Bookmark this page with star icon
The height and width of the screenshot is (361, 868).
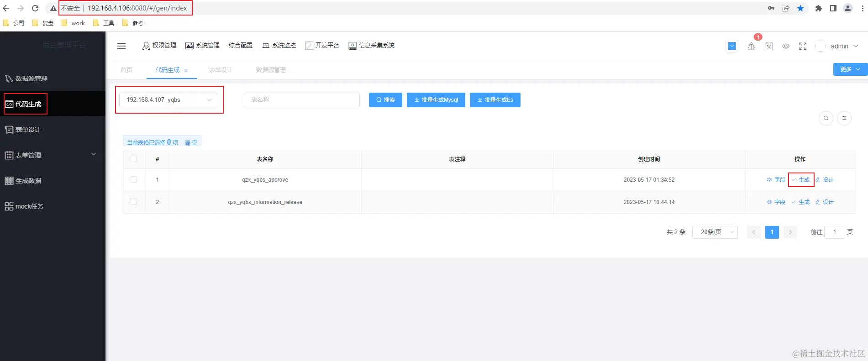point(800,8)
